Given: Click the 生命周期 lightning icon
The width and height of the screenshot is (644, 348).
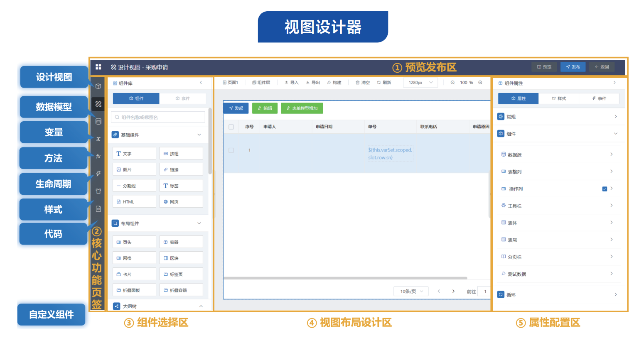Looking at the screenshot, I should point(98,174).
